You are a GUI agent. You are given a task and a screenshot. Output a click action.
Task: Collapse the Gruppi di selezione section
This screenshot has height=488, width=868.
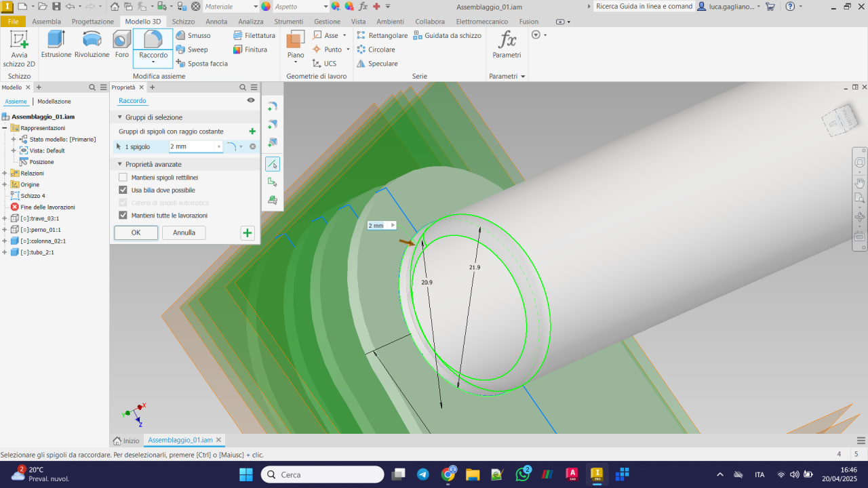119,116
